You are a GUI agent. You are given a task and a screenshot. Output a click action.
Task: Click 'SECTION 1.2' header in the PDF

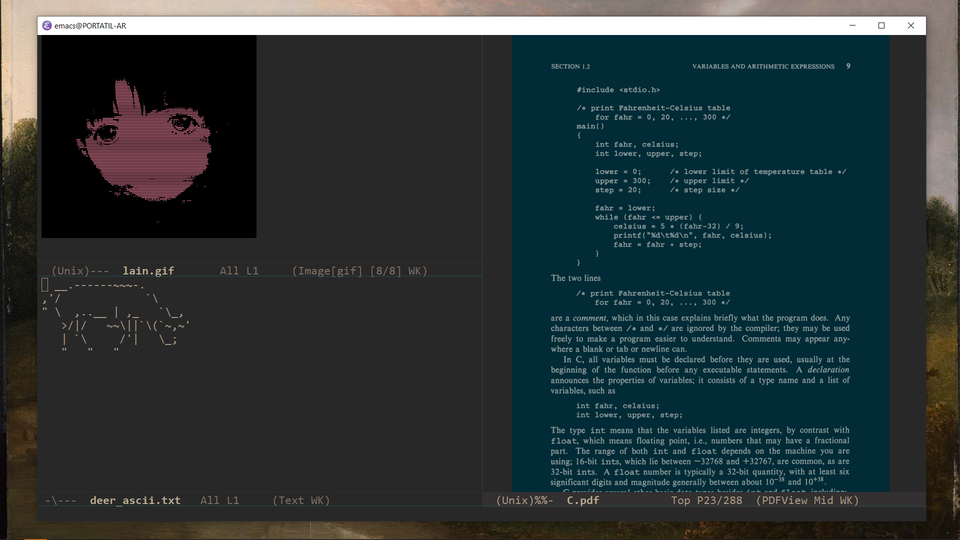click(x=571, y=66)
